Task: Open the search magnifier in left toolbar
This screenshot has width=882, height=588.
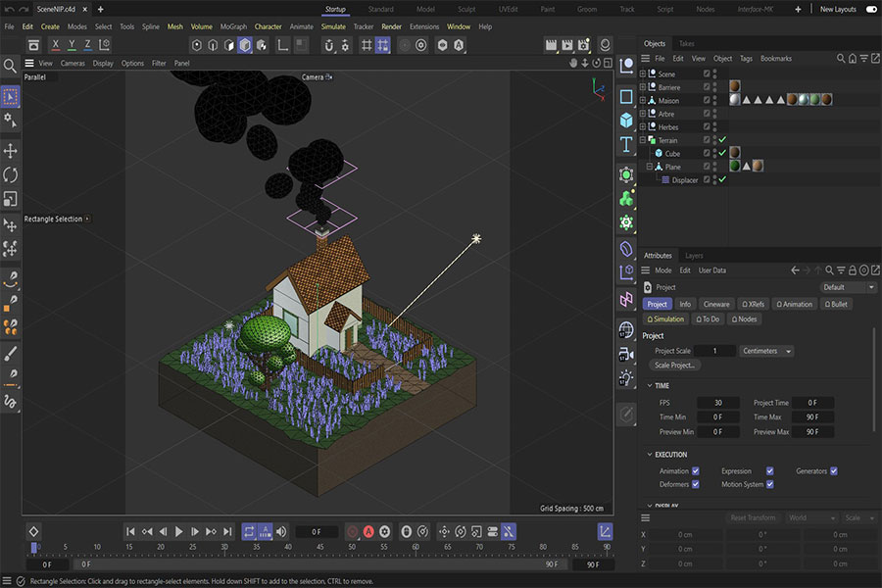Action: 10,67
